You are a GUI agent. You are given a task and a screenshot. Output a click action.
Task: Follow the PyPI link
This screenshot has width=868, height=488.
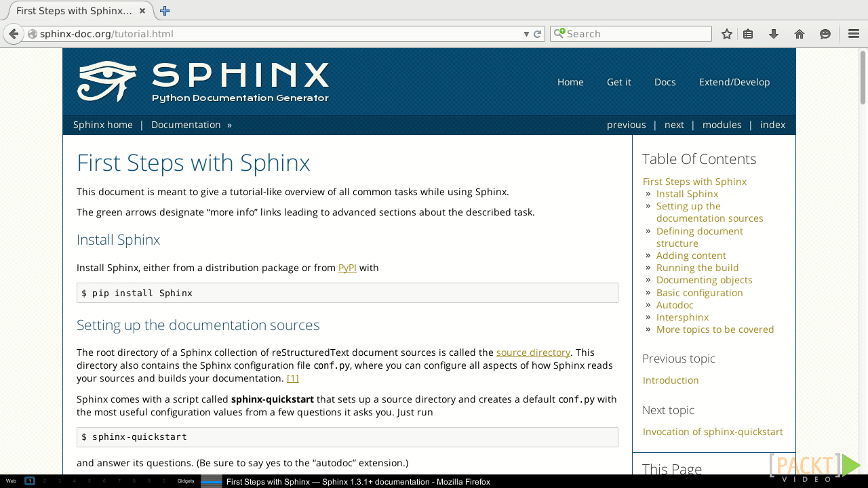(347, 268)
